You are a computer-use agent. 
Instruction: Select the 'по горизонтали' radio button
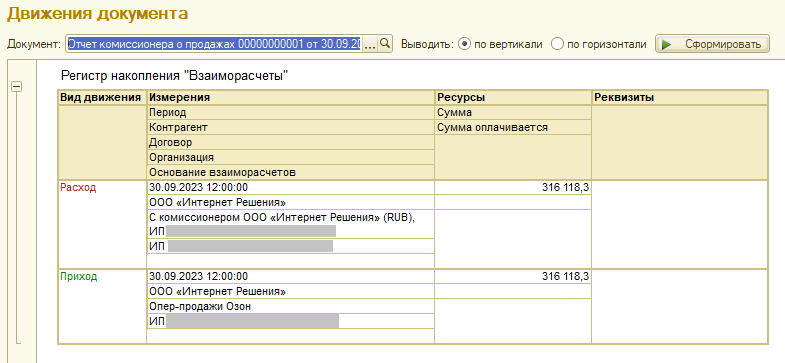point(558,44)
